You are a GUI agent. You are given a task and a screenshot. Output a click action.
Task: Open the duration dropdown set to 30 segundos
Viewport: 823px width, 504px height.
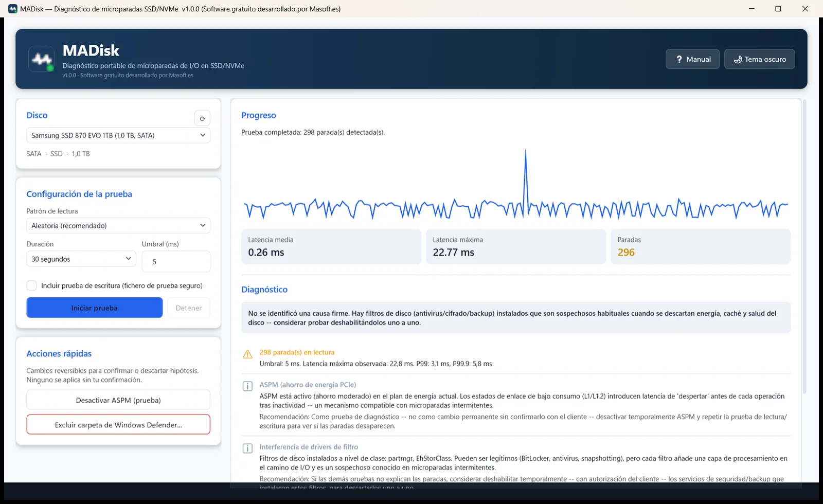click(x=81, y=259)
